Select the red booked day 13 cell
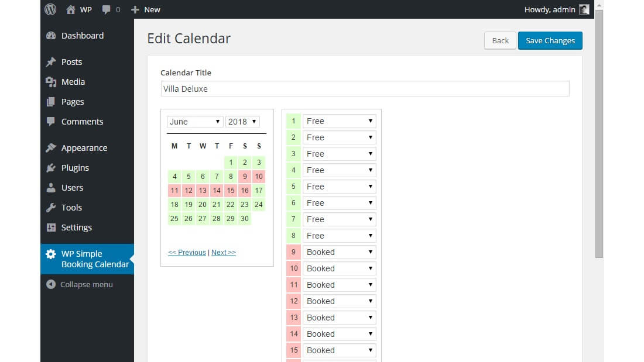This screenshot has width=644, height=362. 203,191
